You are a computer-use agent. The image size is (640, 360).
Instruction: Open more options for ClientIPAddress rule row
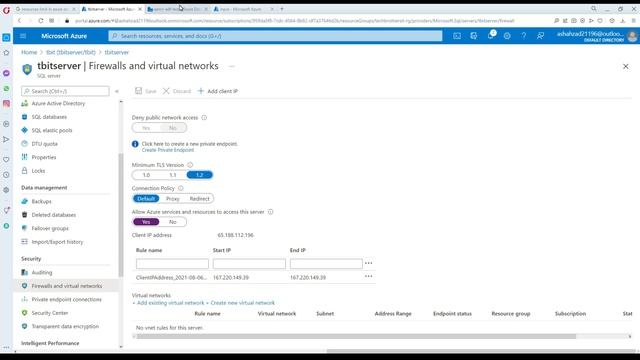(369, 276)
